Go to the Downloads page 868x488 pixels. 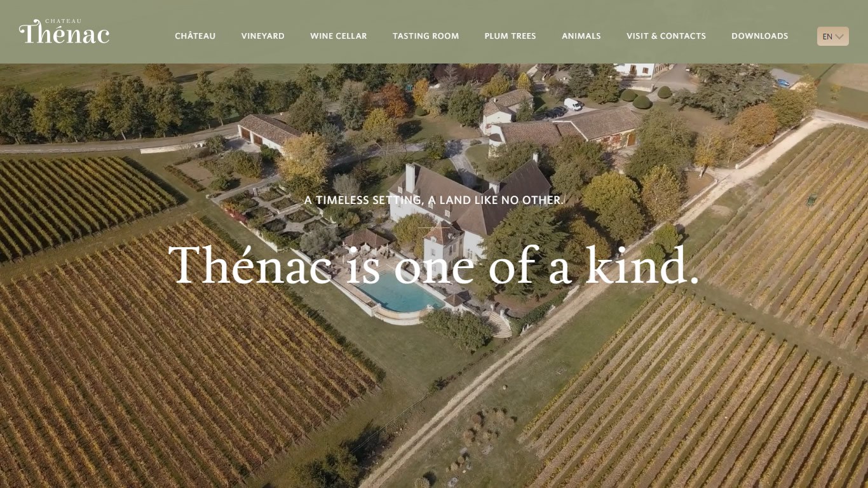(x=760, y=36)
